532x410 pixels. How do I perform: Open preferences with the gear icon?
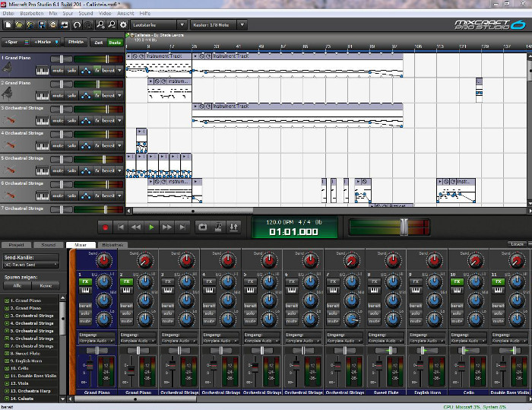pos(123,25)
